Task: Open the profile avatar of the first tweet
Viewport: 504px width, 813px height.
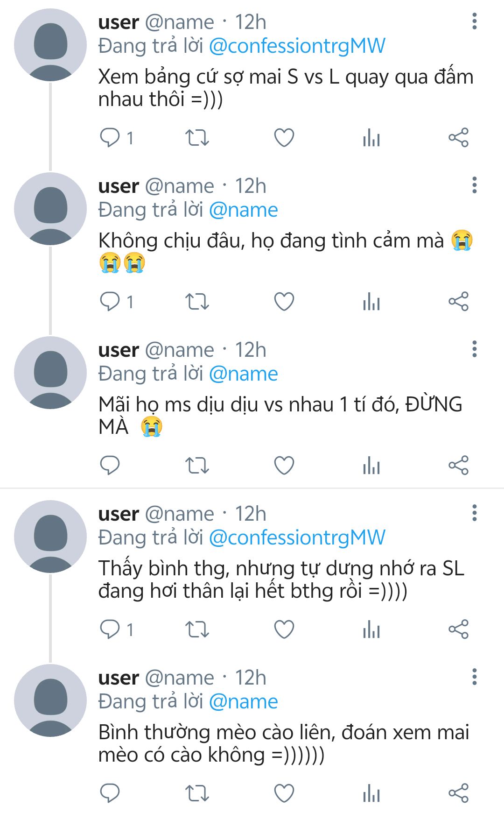Action: (50, 45)
